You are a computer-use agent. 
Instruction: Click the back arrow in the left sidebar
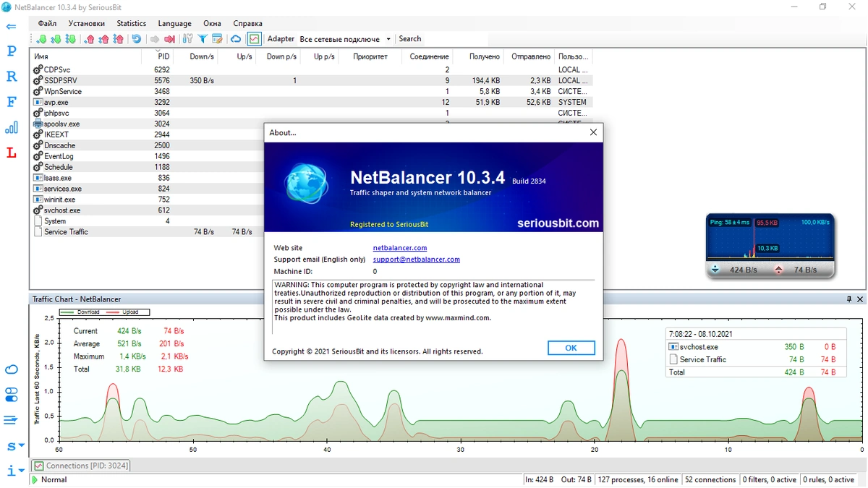pyautogui.click(x=11, y=27)
